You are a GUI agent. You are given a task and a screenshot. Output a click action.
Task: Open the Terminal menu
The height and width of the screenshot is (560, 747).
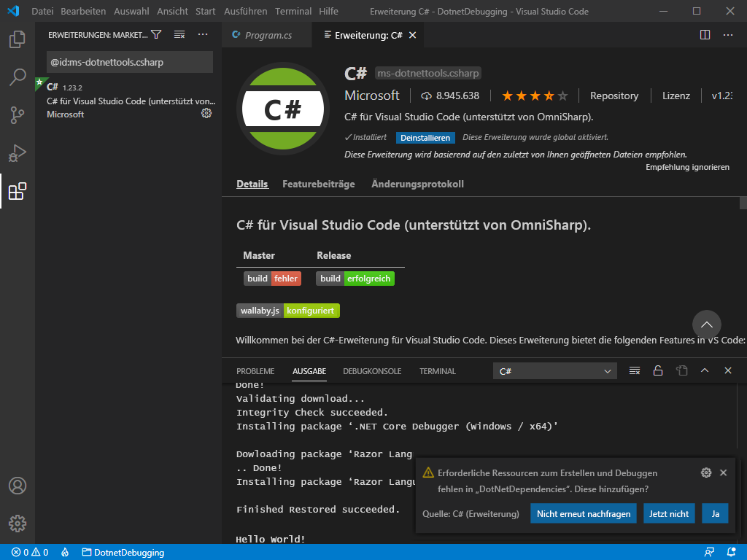293,11
